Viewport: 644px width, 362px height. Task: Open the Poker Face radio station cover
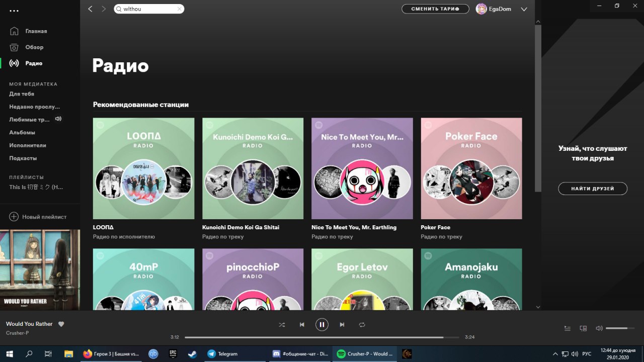click(471, 168)
